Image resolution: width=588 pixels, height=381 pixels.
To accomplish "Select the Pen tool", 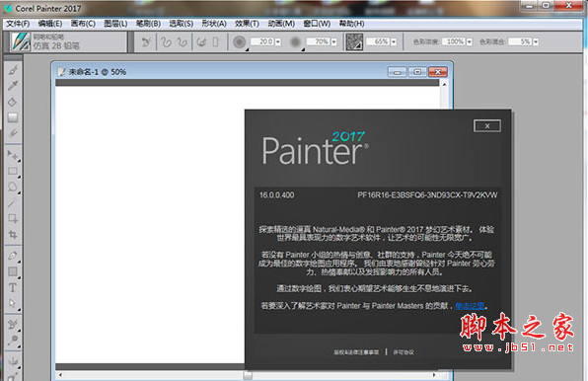I will coord(13,256).
